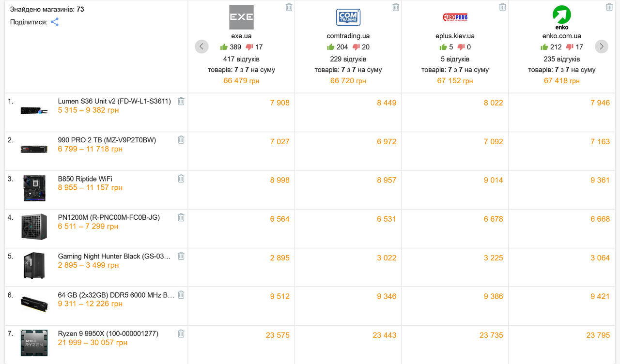Delete the 64 GB DDR5 memory item
Image resolution: width=620 pixels, height=364 pixels.
[x=181, y=294]
